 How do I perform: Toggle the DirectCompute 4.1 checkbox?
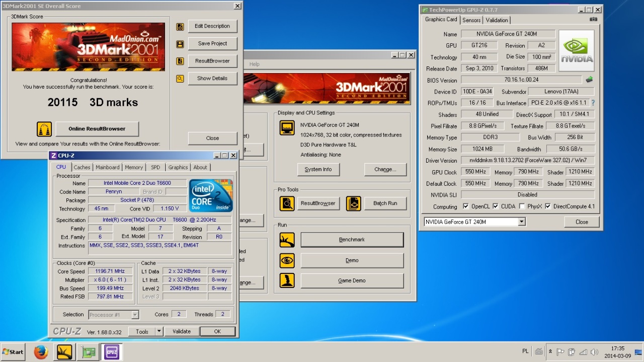[x=548, y=206]
